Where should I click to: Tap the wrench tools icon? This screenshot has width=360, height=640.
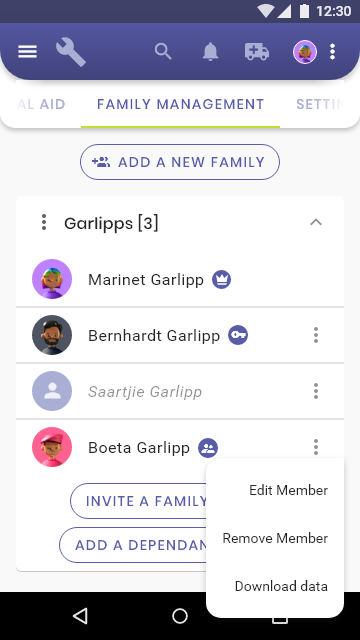tap(71, 52)
